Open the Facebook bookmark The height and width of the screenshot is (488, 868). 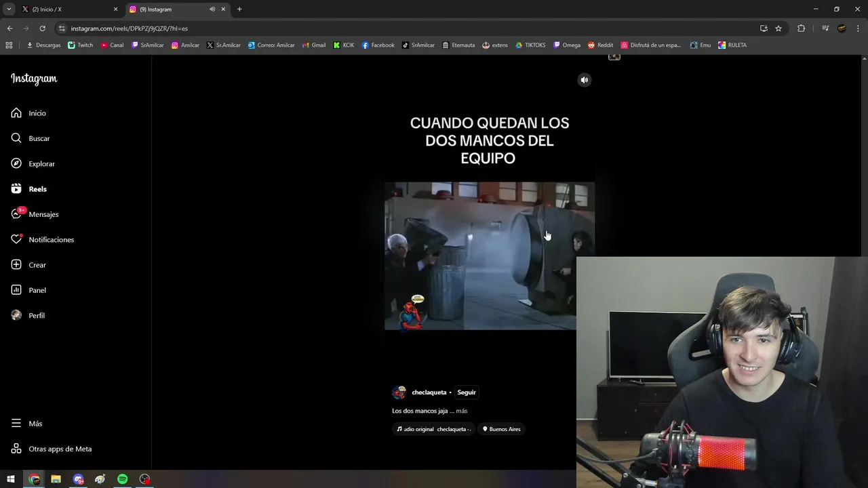coord(378,45)
